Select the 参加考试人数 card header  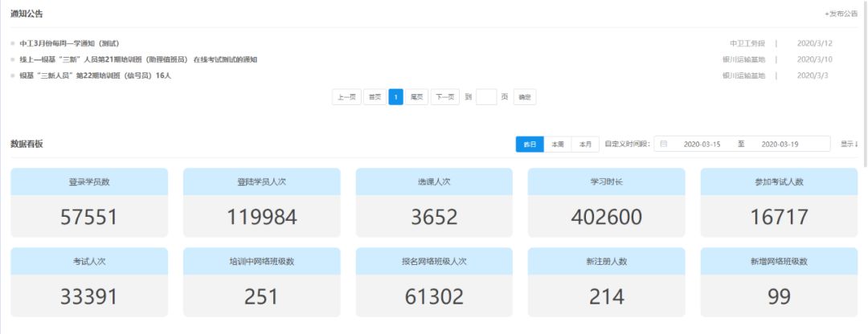(779, 181)
